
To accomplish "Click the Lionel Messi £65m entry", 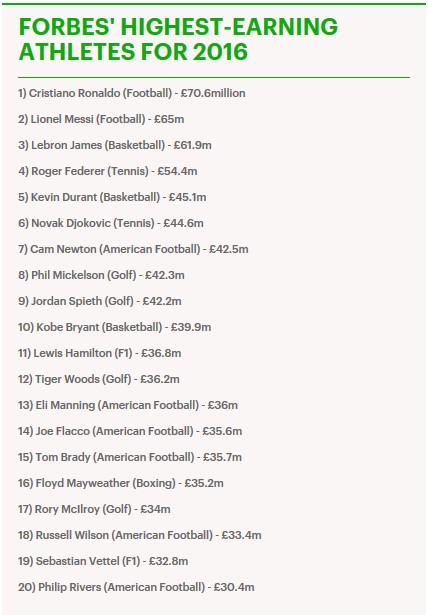I will click(x=101, y=119).
